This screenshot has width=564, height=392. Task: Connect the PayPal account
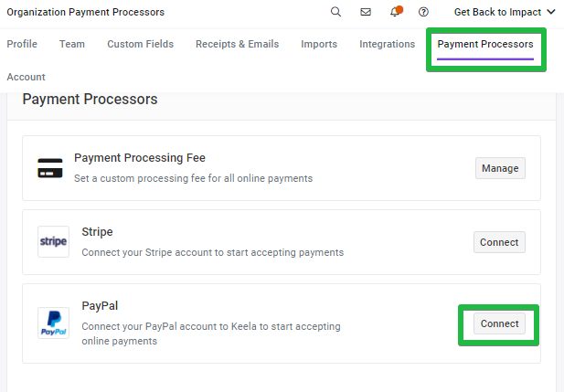499,323
